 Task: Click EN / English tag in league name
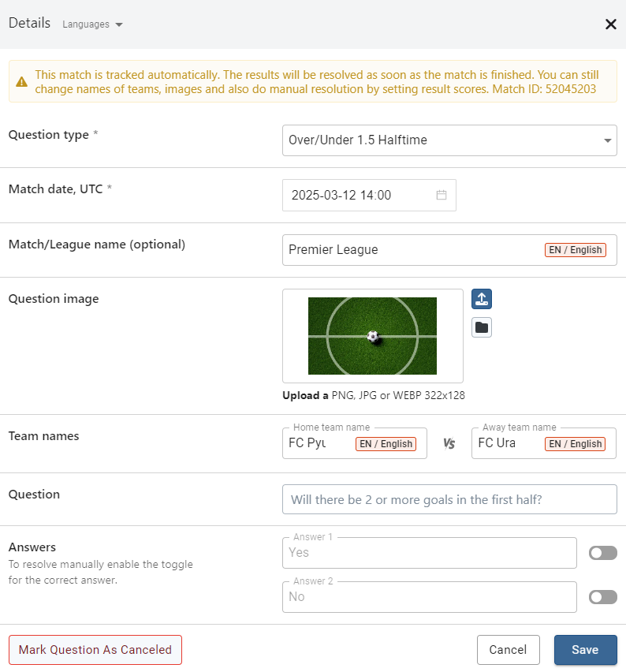point(576,250)
